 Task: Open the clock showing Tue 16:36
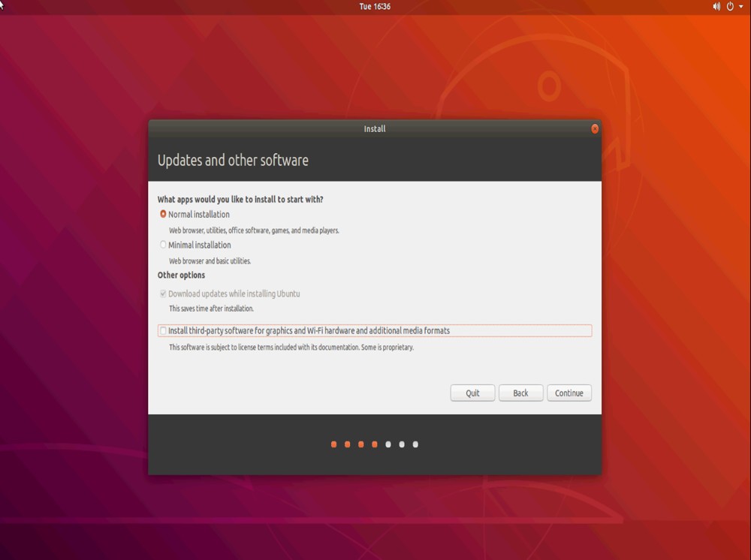coord(375,7)
